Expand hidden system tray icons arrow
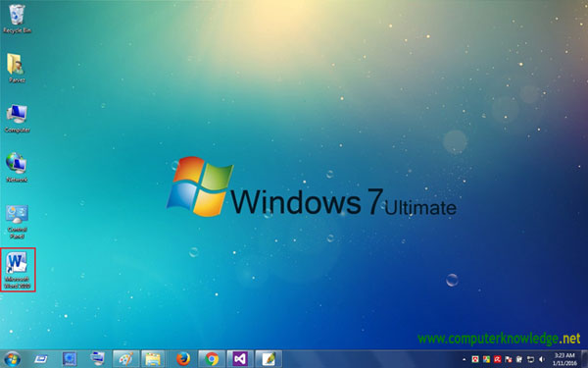The height and width of the screenshot is (368, 588). click(465, 359)
